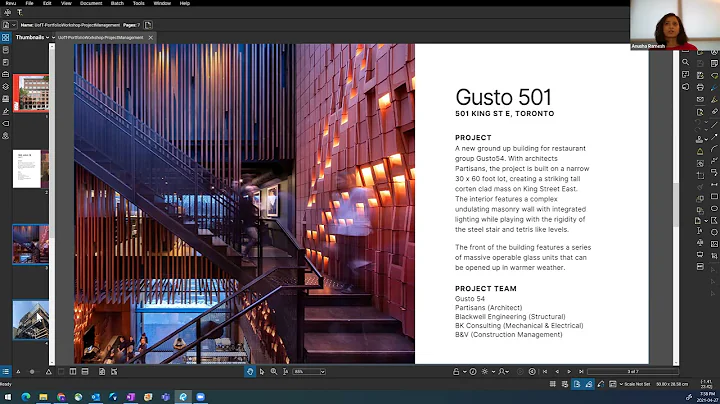Open the lock icon dropdown arrow

pos(464,371)
